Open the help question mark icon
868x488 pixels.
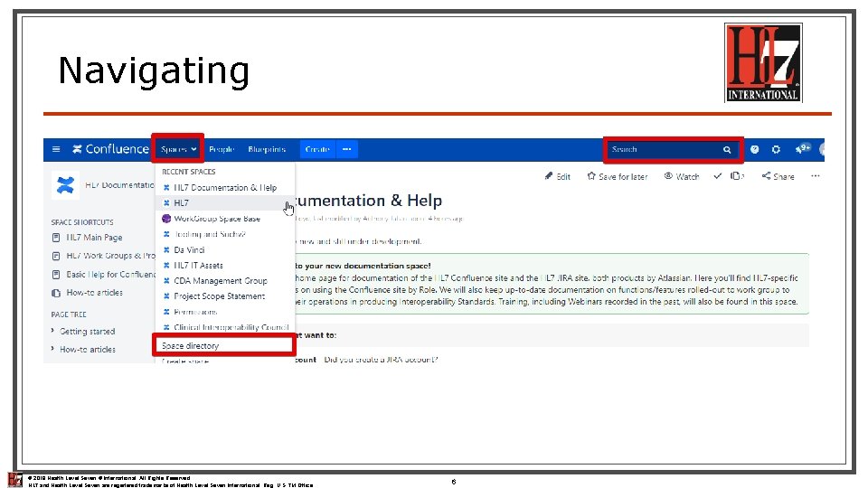(x=754, y=149)
